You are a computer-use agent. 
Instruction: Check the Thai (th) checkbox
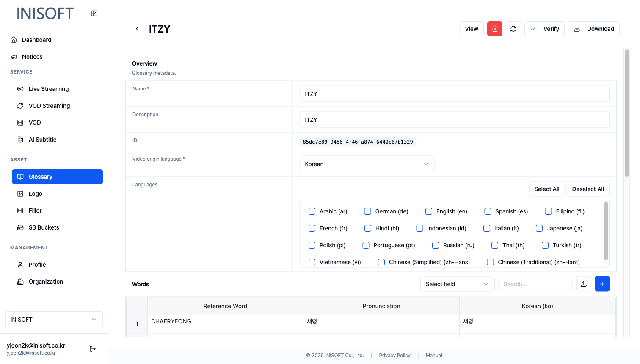click(495, 245)
